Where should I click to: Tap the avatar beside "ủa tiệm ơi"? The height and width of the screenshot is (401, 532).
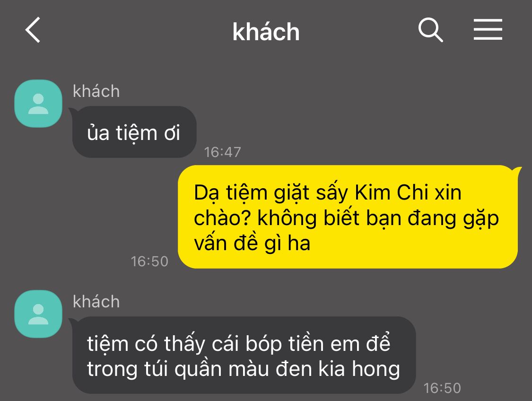pyautogui.click(x=38, y=104)
